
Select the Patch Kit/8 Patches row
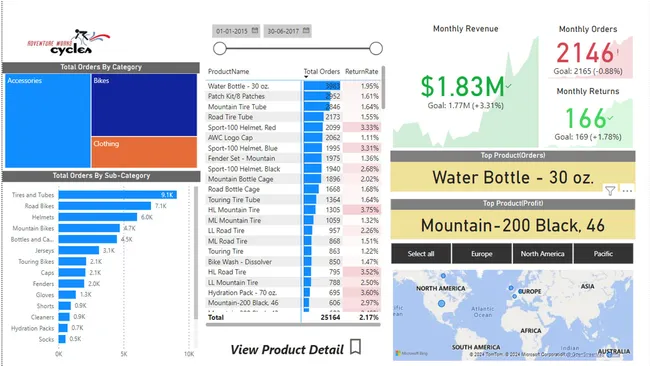pos(293,96)
